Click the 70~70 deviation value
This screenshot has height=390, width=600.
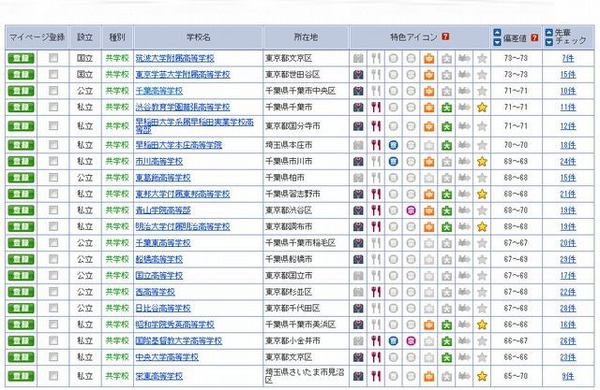516,145
